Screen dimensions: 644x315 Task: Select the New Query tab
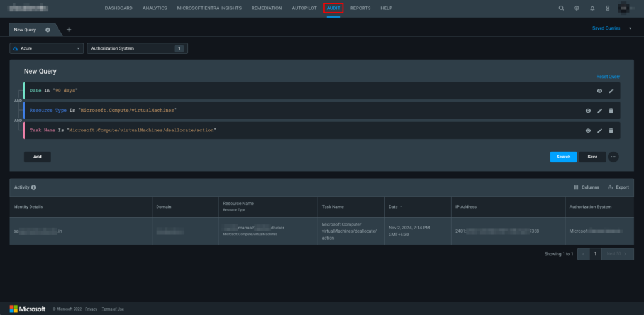click(25, 30)
